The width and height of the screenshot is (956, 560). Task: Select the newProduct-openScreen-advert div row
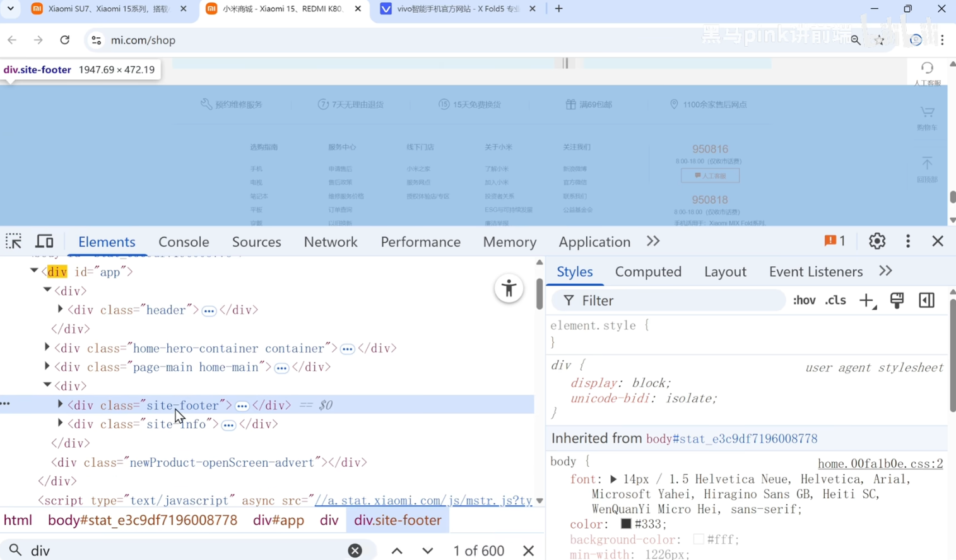click(209, 462)
